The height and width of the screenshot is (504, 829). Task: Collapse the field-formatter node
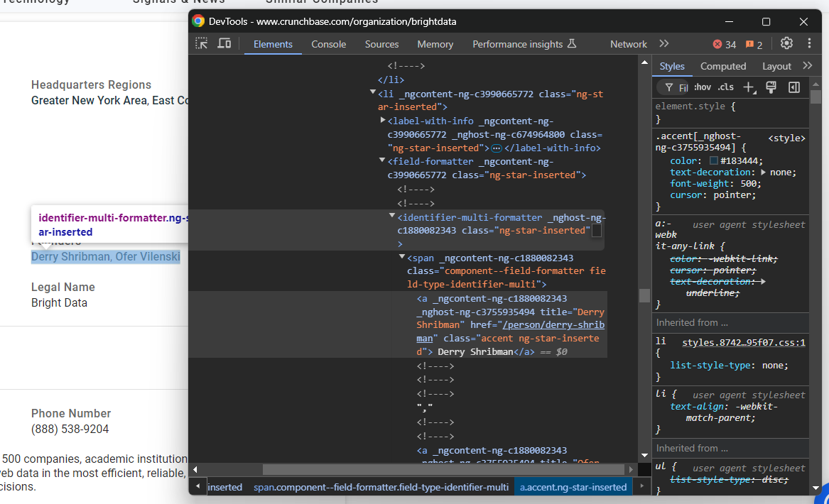pyautogui.click(x=382, y=161)
